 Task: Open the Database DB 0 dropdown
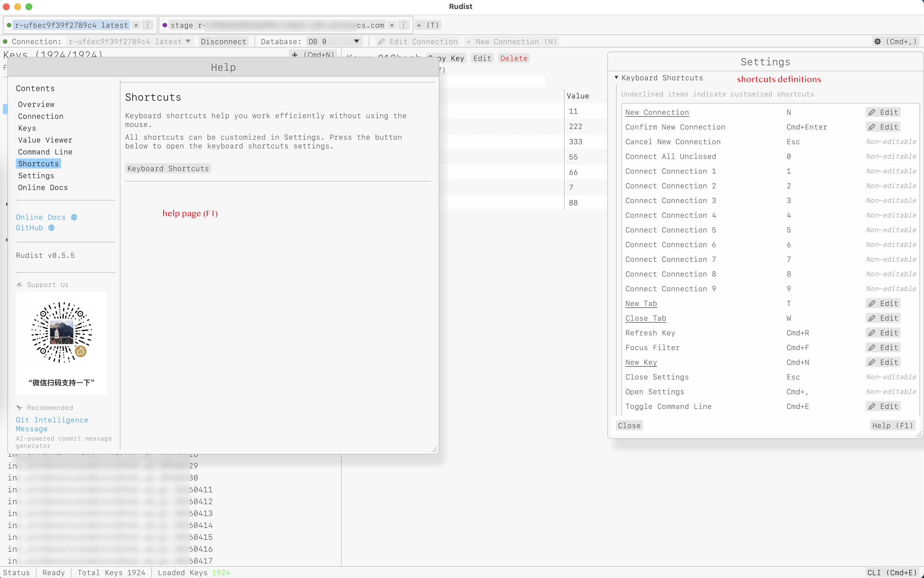pos(334,42)
